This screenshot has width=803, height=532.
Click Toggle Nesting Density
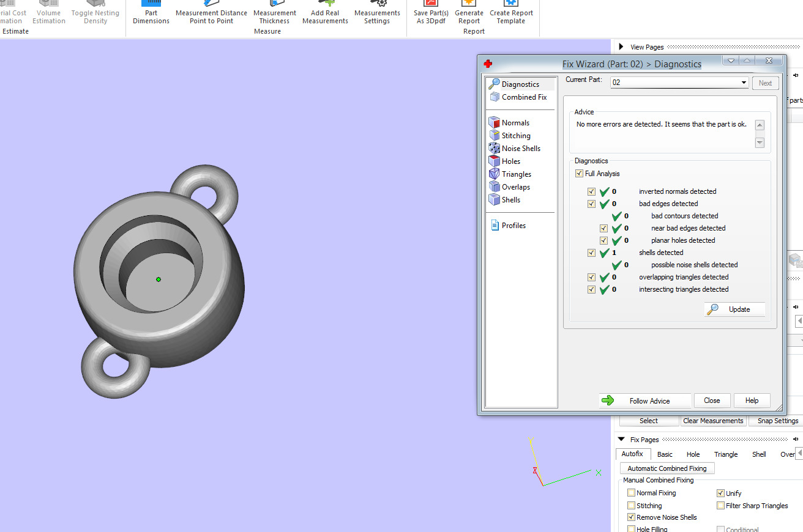pyautogui.click(x=95, y=13)
